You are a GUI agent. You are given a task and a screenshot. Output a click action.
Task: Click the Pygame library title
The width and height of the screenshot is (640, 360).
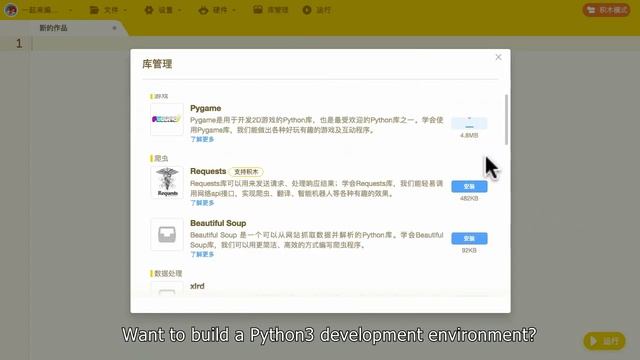(x=205, y=108)
